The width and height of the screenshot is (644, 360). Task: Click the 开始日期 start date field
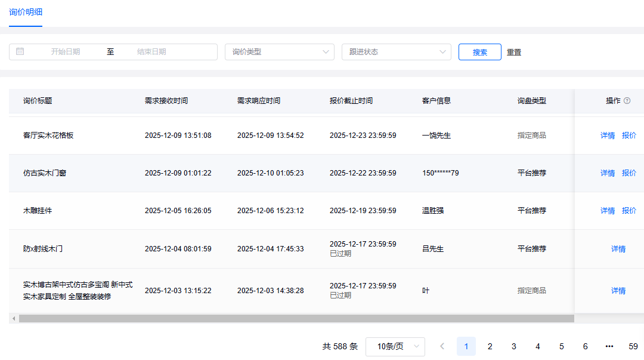(66, 52)
